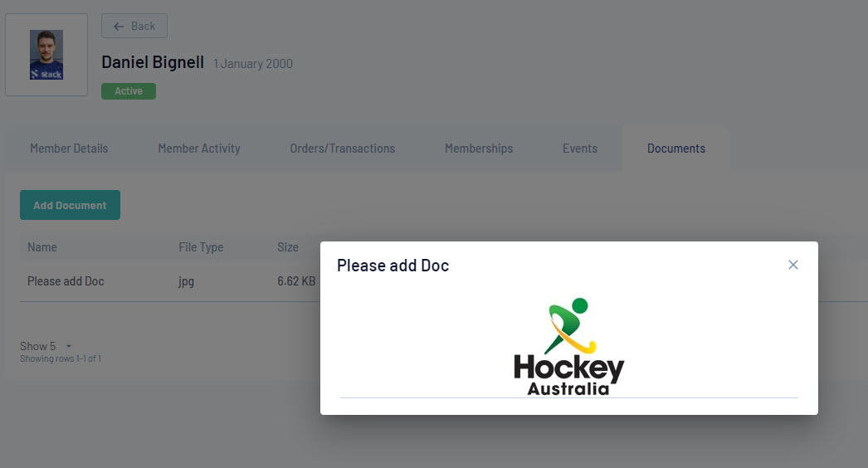The image size is (868, 468).
Task: Sort by the File Type column header
Action: [201, 247]
